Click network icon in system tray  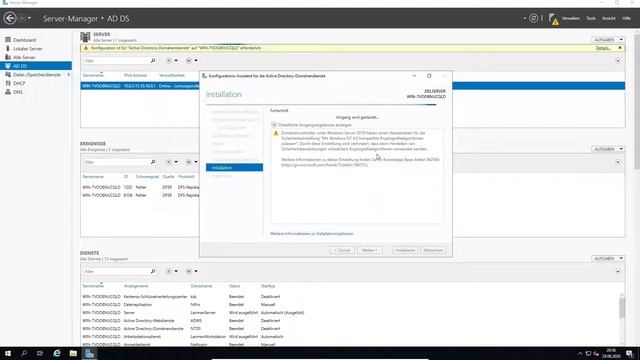click(588, 353)
